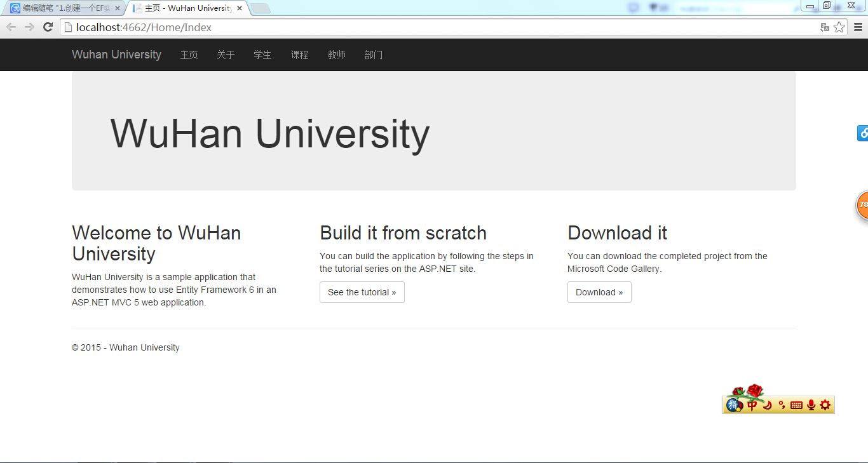
Task: Click the orange 78 floating badge
Action: tap(862, 205)
